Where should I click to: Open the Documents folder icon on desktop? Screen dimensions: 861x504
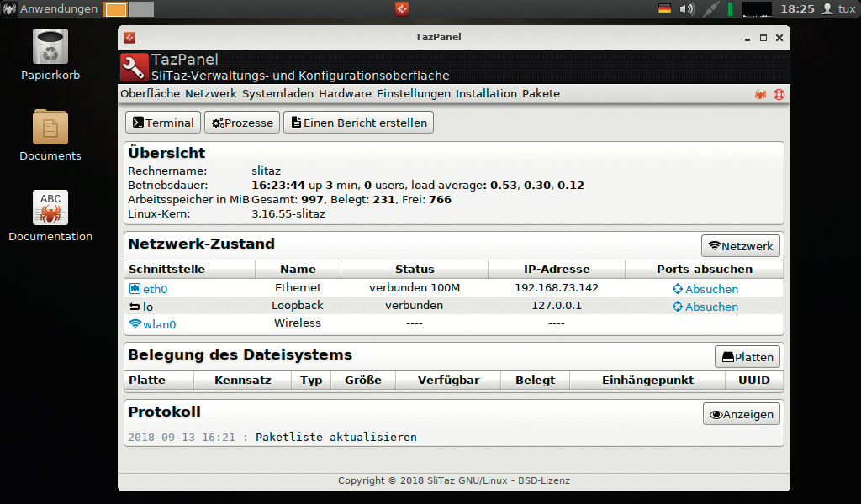50,127
